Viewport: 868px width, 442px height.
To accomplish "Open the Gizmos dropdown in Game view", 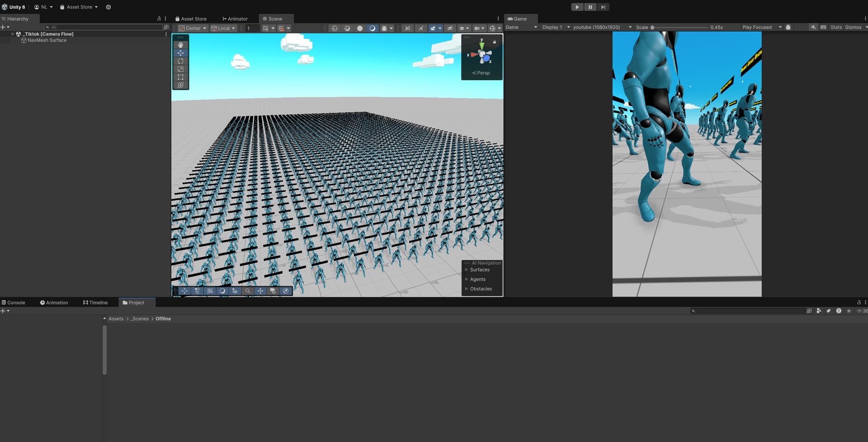I will (855, 27).
